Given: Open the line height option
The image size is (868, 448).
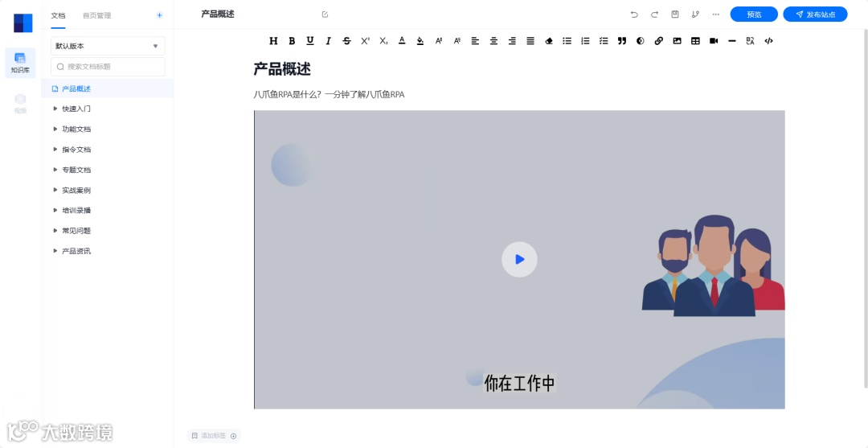Looking at the screenshot, I should pos(457,40).
